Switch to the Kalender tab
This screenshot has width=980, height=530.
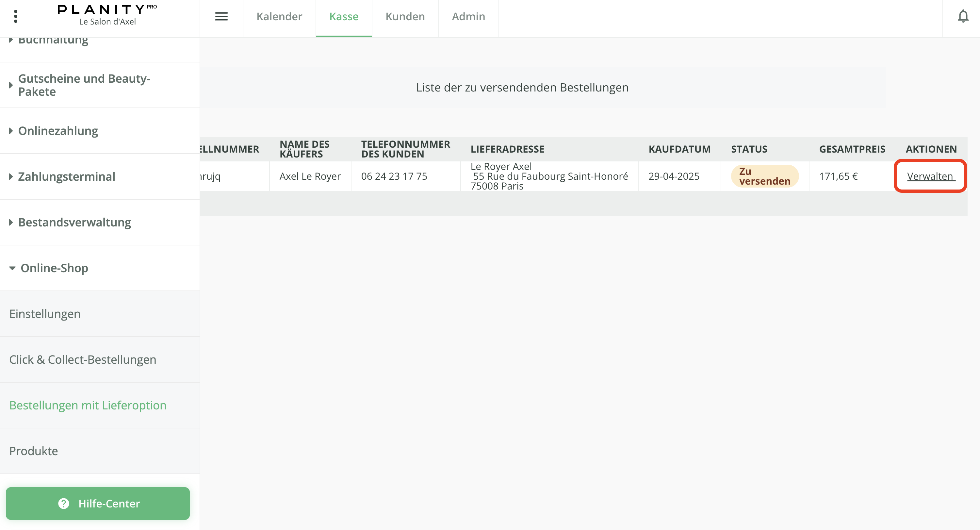point(279,16)
